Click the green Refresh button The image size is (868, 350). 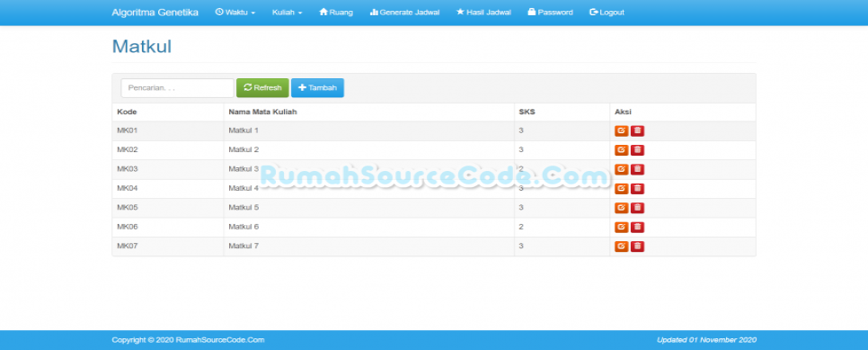tap(262, 87)
